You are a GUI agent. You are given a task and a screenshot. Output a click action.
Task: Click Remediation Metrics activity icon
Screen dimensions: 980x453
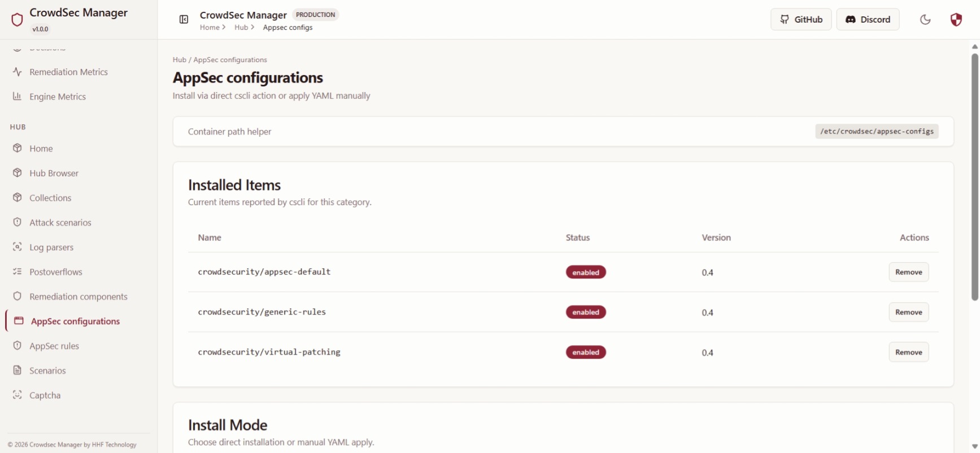(x=18, y=72)
